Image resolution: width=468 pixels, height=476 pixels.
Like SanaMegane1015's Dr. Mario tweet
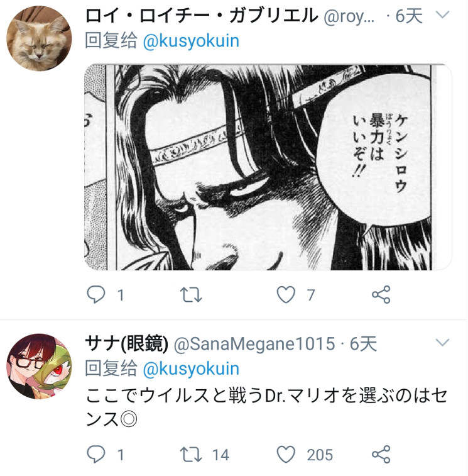286,455
